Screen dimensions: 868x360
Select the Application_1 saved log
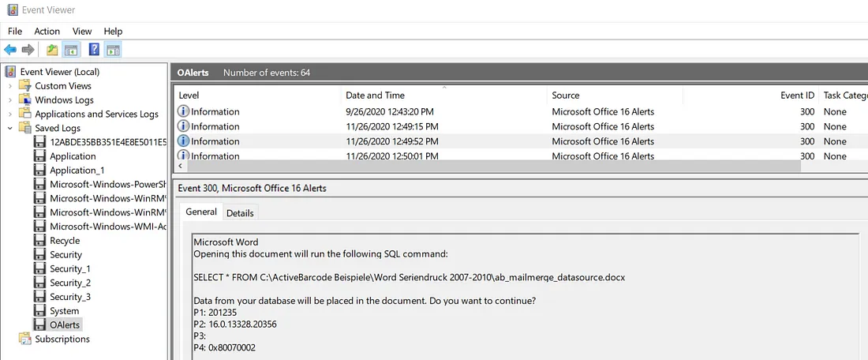pos(77,170)
